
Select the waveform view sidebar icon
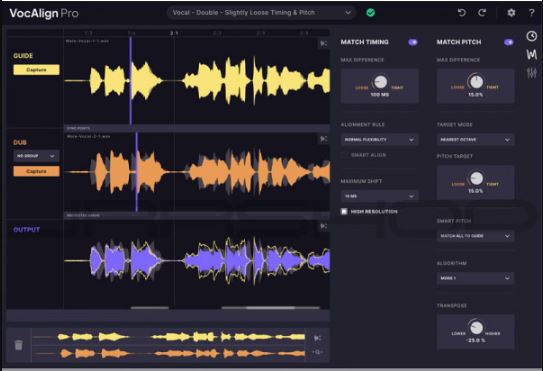(x=532, y=54)
